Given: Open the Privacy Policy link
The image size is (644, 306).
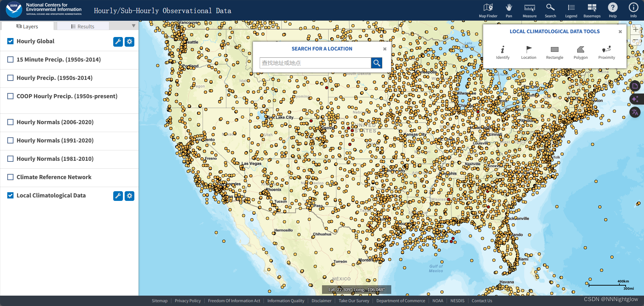Looking at the screenshot, I should pyautogui.click(x=188, y=301).
